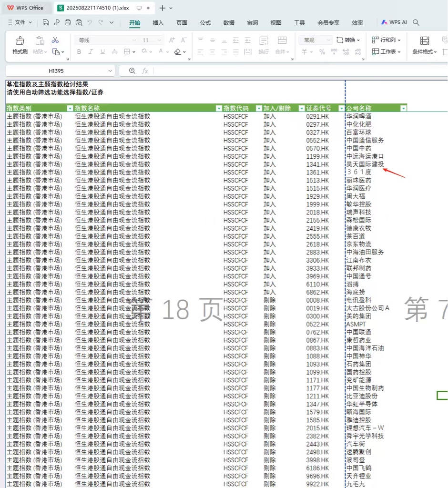Toggle Italic formatting
448x488 pixels.
[91, 51]
